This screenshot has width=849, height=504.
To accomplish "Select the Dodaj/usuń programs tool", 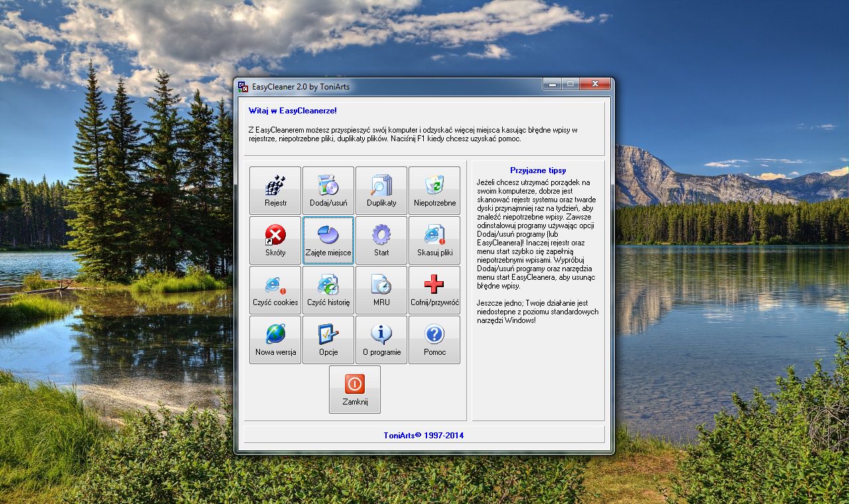I will click(x=328, y=190).
